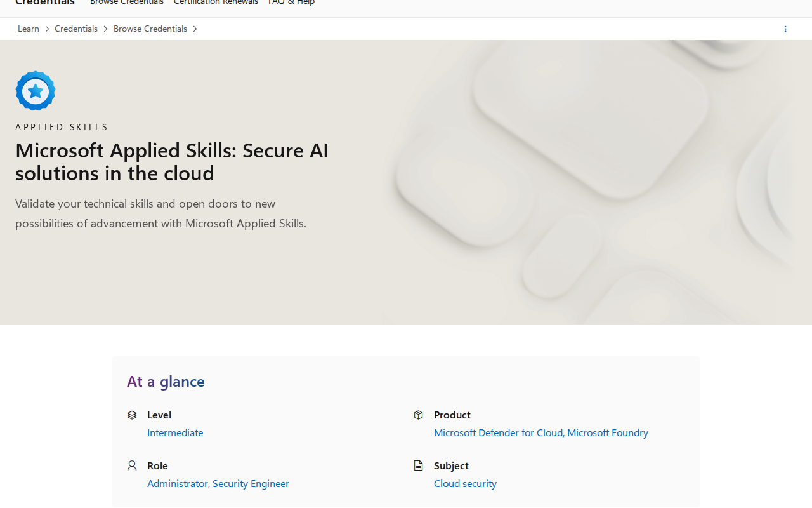Screen dimensions: 812x508
Task: Open the Administrator role link
Action: point(177,483)
